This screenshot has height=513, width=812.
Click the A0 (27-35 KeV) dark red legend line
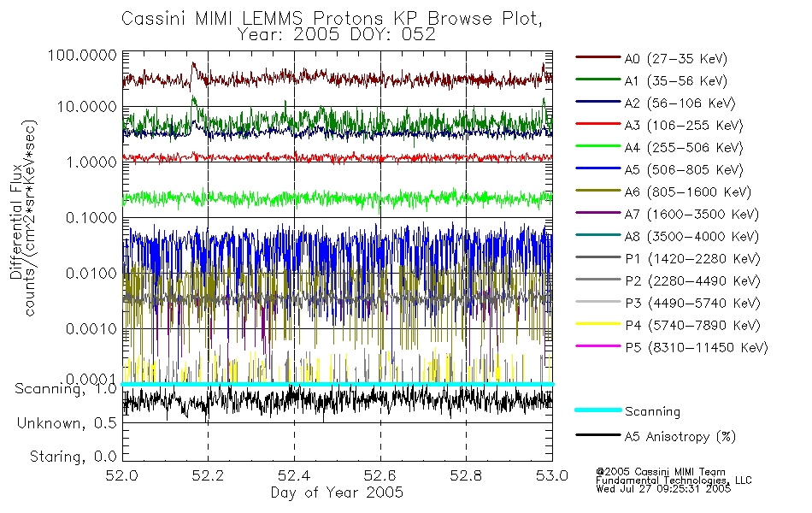[598, 57]
